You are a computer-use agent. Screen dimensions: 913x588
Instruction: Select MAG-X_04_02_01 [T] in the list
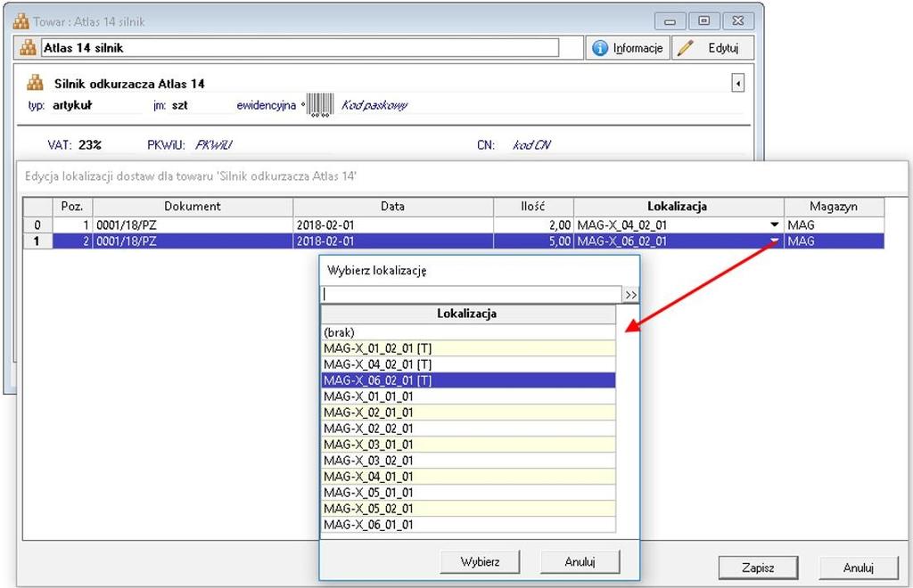[468, 364]
